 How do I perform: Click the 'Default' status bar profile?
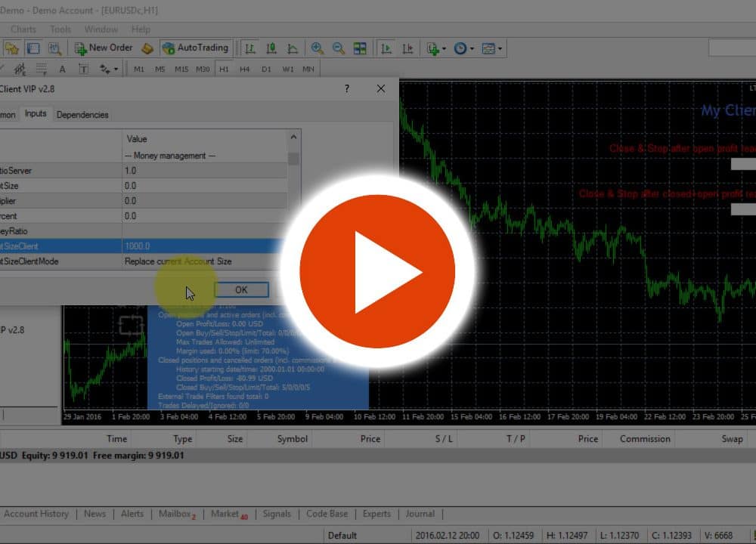pyautogui.click(x=342, y=536)
